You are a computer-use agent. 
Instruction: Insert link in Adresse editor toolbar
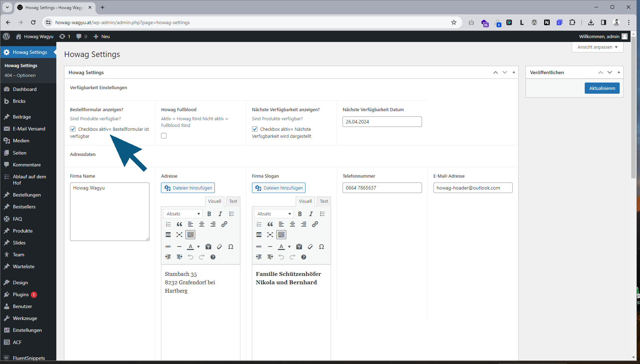click(224, 224)
